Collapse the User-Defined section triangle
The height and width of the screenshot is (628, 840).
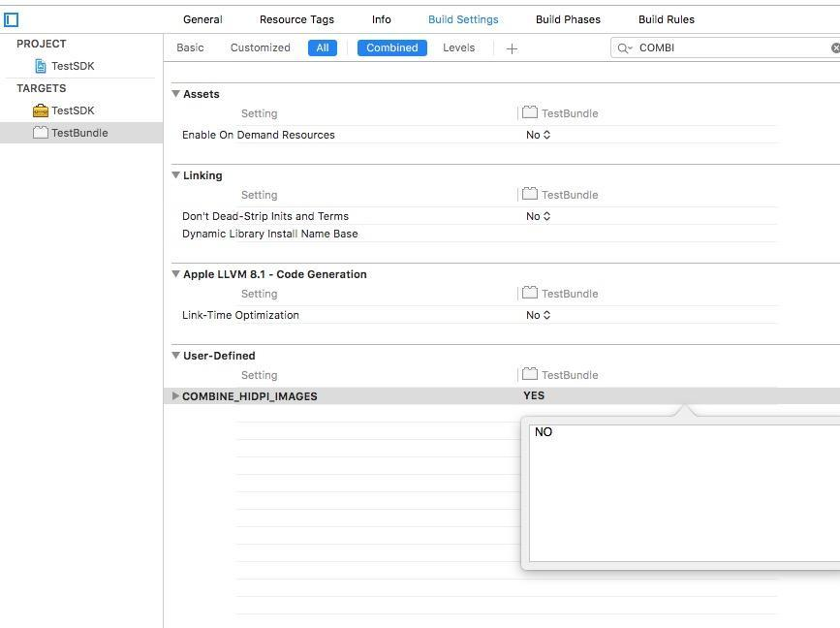(x=175, y=356)
